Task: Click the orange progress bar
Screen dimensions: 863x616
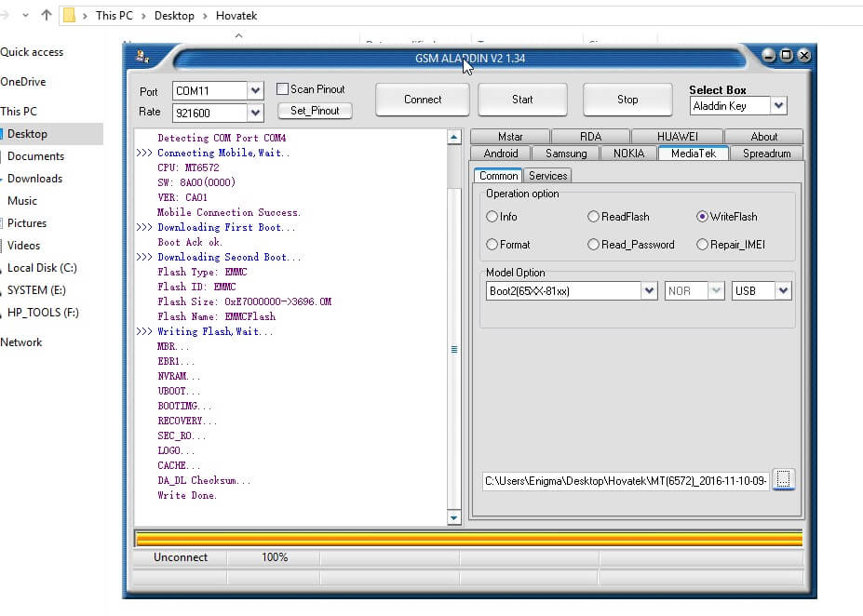Action: pyautogui.click(x=468, y=539)
